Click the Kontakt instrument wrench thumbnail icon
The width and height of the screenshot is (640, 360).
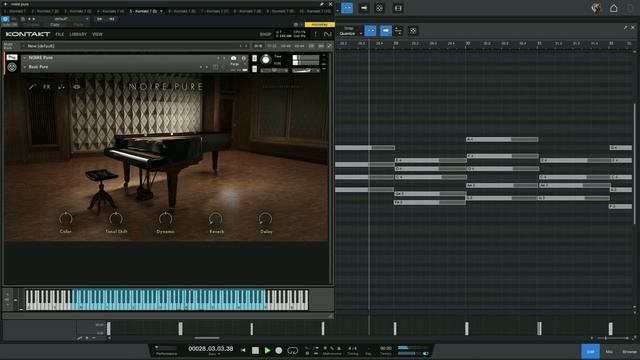pyautogui.click(x=12, y=57)
